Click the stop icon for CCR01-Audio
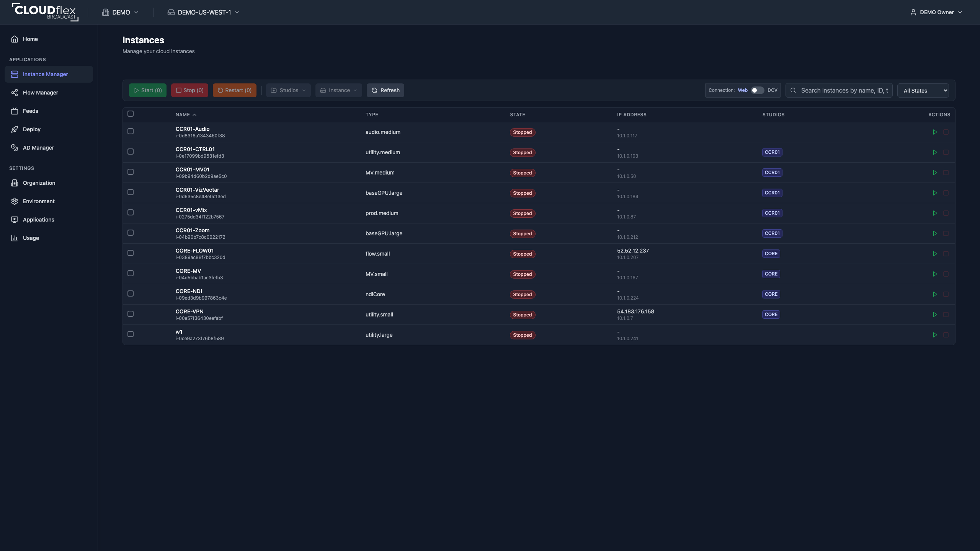This screenshot has width=980, height=551. point(946,132)
